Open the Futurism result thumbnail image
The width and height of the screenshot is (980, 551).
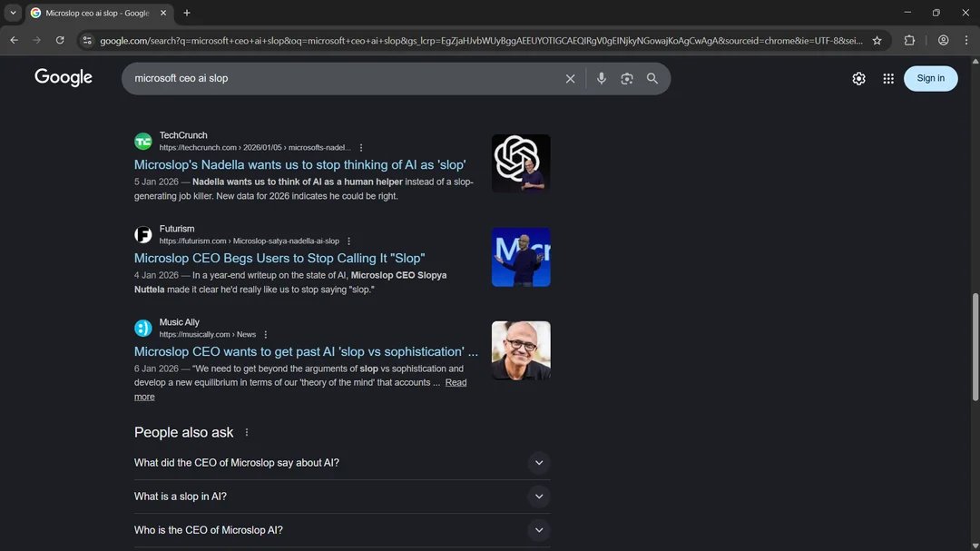[521, 257]
